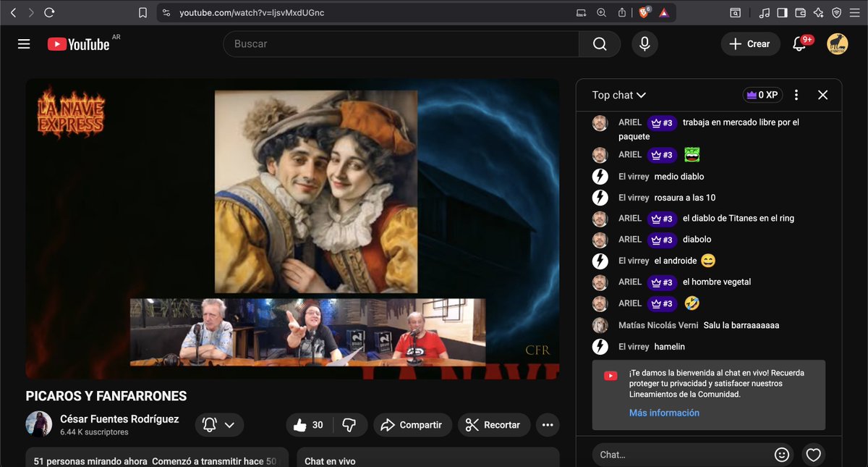Open the author name Matías Nicolás Verni
Screen dimensions: 868x467
click(x=658, y=326)
